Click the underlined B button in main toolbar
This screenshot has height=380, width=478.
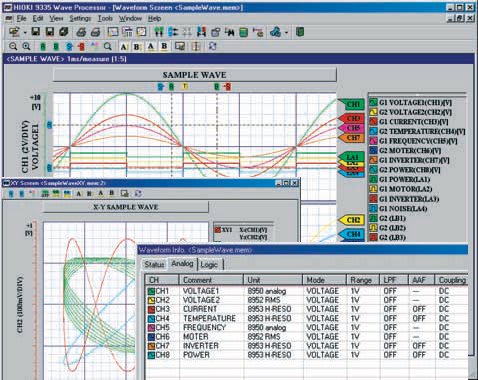coord(164,47)
